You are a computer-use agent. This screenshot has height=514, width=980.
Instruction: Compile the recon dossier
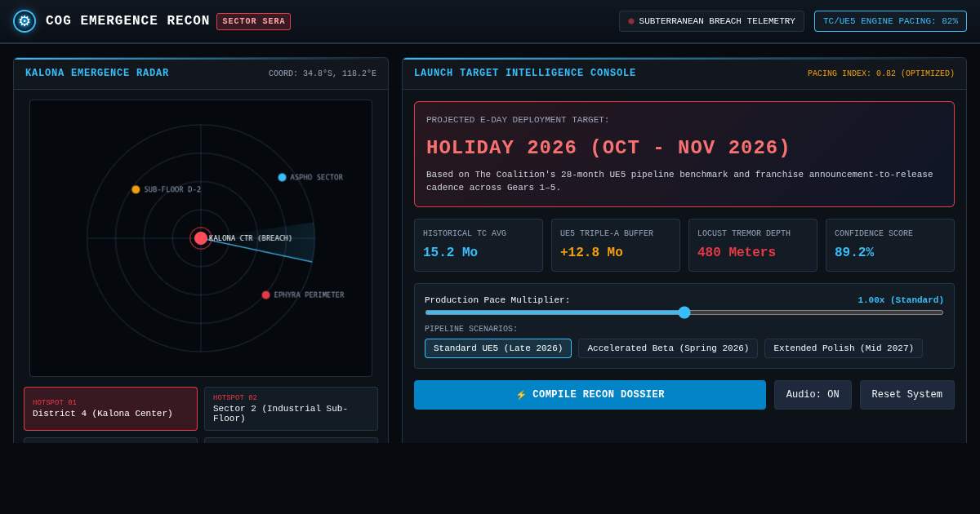click(x=590, y=395)
